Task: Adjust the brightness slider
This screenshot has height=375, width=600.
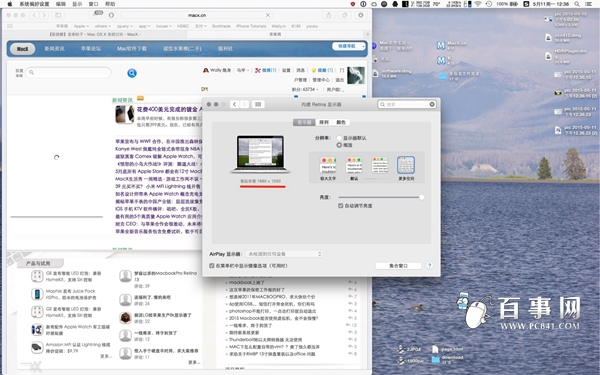Action: [x=421, y=197]
